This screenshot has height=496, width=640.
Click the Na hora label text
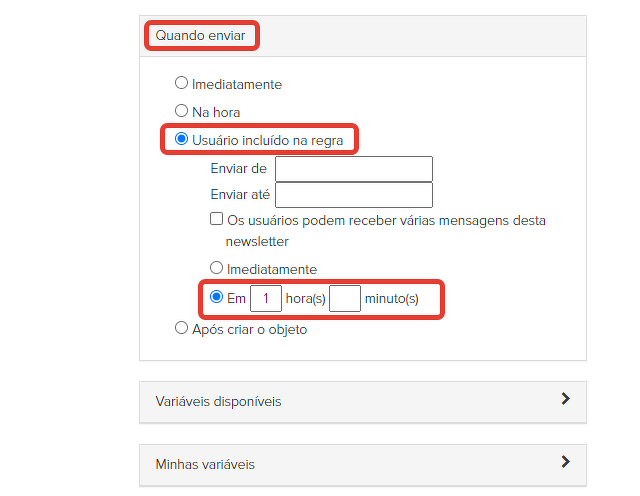216,112
